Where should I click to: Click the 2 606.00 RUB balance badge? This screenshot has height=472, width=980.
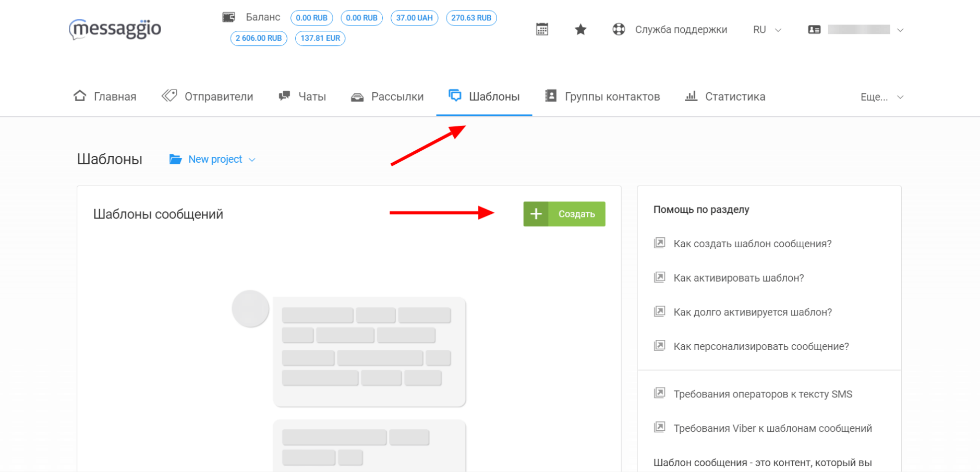click(x=259, y=38)
